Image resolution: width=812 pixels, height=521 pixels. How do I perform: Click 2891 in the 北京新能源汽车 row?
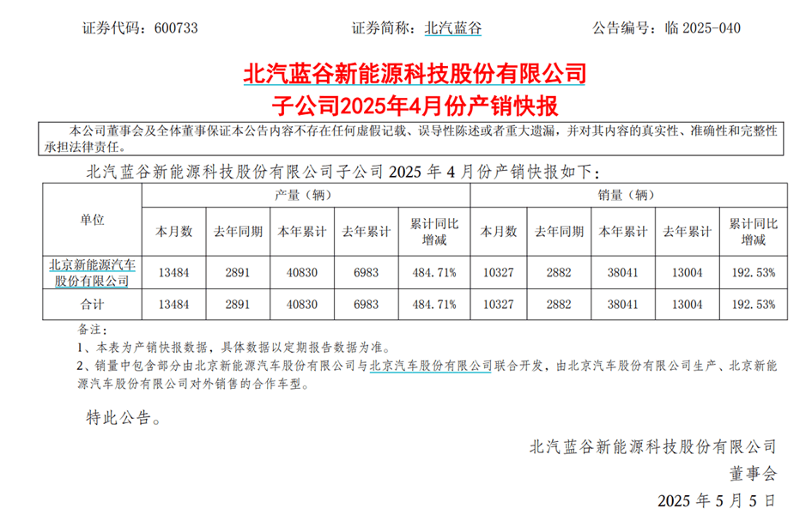(239, 273)
